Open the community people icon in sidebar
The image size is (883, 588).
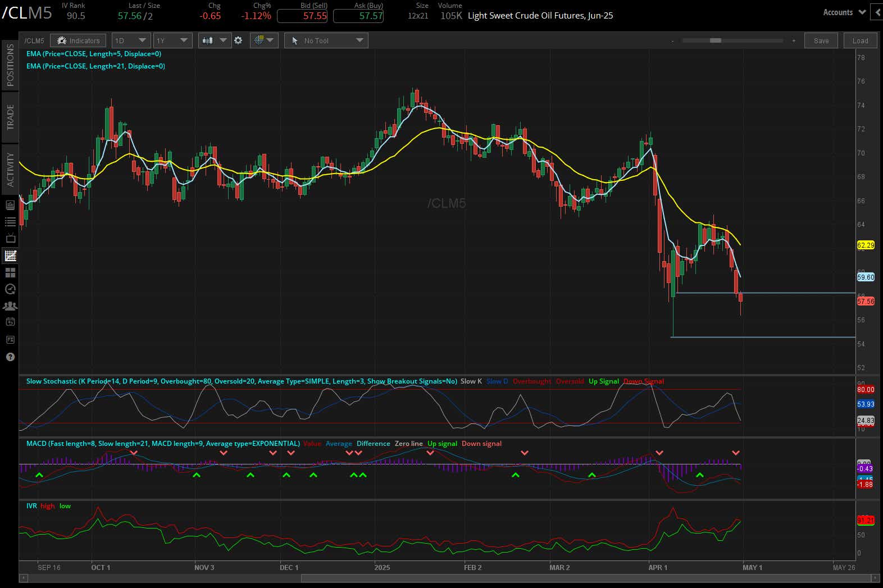click(10, 306)
